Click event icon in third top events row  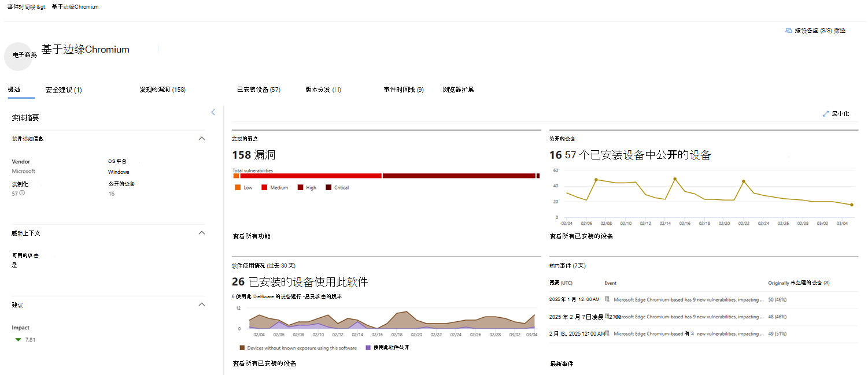point(608,333)
